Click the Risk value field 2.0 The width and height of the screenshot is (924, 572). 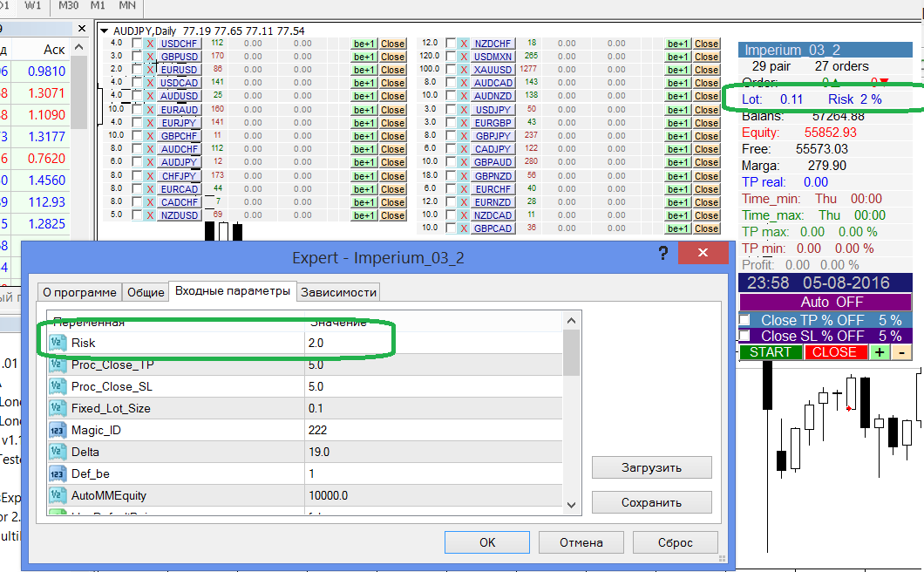coord(433,343)
